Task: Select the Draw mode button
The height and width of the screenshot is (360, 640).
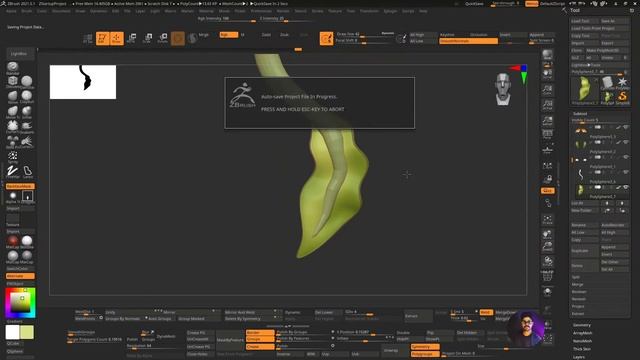Action: pyautogui.click(x=117, y=38)
